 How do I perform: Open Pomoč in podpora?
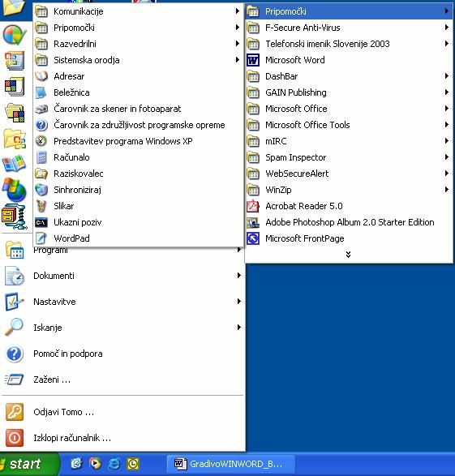122,354
